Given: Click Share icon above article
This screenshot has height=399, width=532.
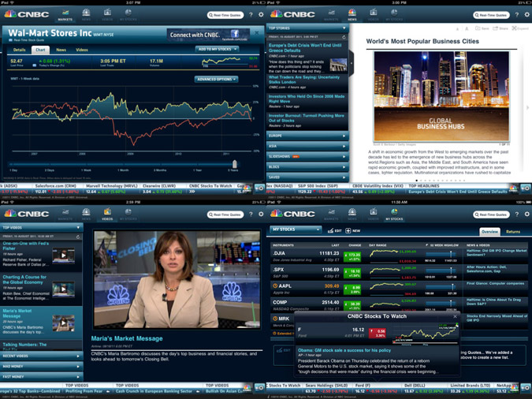Looking at the screenshot, I should (500, 28).
